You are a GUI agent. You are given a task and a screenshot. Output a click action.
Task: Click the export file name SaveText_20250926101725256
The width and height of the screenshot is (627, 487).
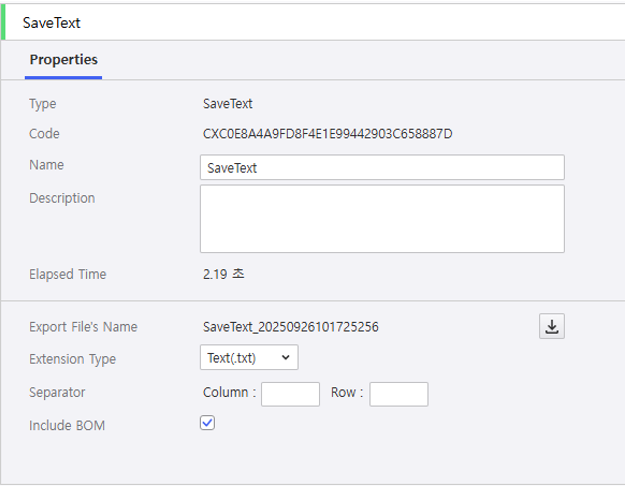(290, 327)
